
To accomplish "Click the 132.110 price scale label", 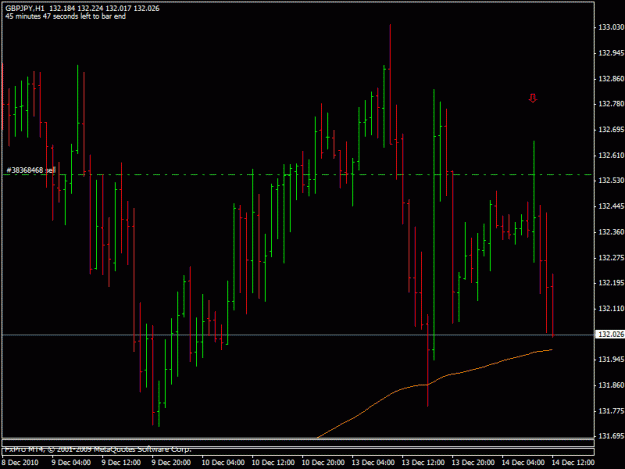I will click(611, 308).
